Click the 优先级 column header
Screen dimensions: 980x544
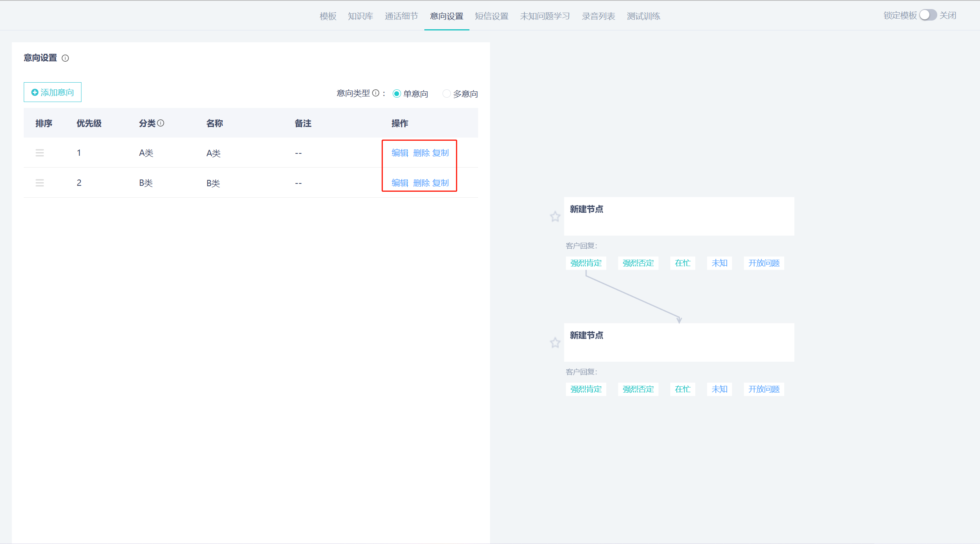click(x=89, y=123)
